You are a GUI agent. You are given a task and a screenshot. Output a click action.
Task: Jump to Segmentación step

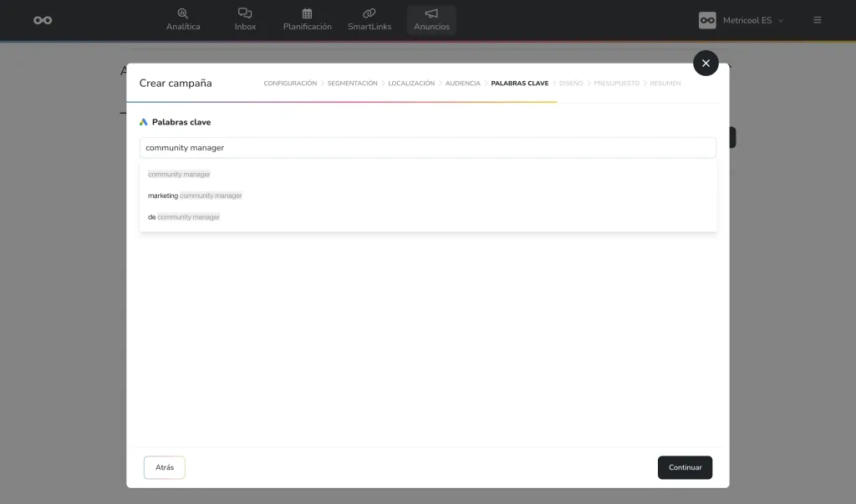[352, 84]
